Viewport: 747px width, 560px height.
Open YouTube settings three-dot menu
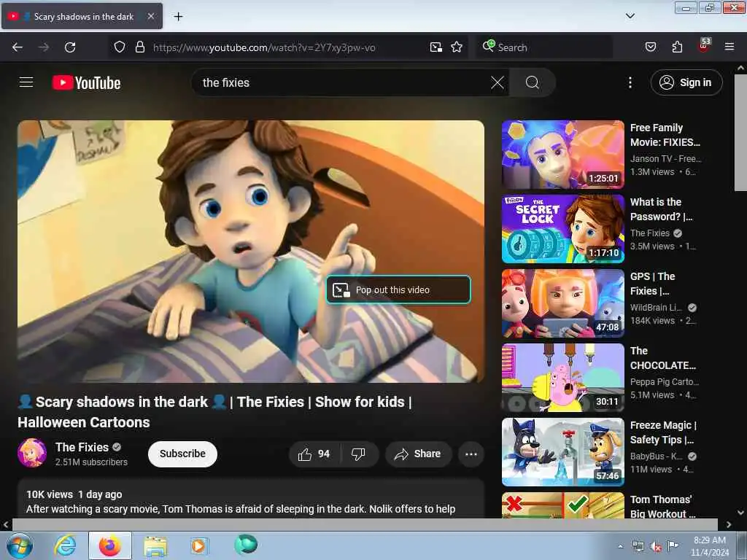tap(630, 82)
